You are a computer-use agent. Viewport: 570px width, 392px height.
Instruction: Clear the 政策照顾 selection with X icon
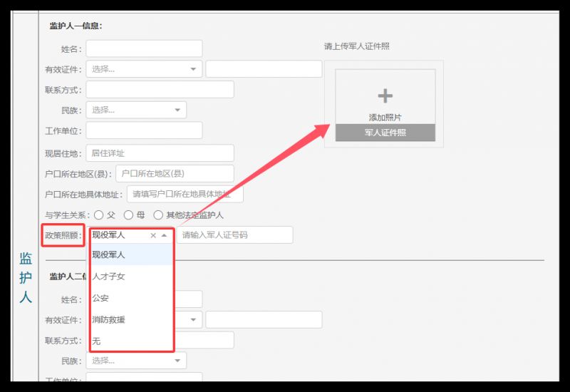(153, 236)
